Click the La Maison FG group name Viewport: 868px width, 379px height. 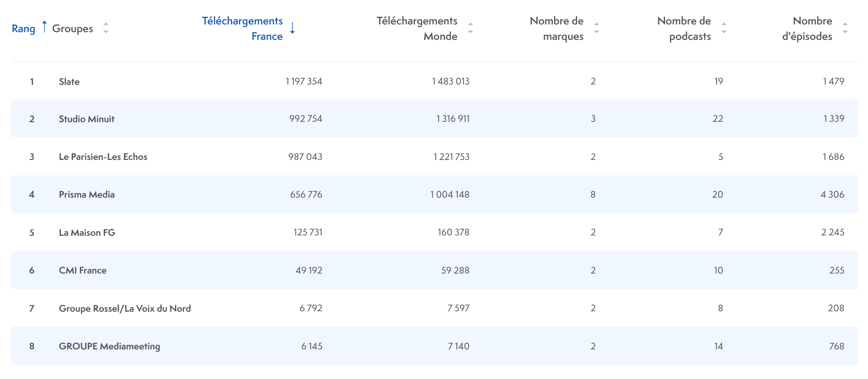coord(87,232)
